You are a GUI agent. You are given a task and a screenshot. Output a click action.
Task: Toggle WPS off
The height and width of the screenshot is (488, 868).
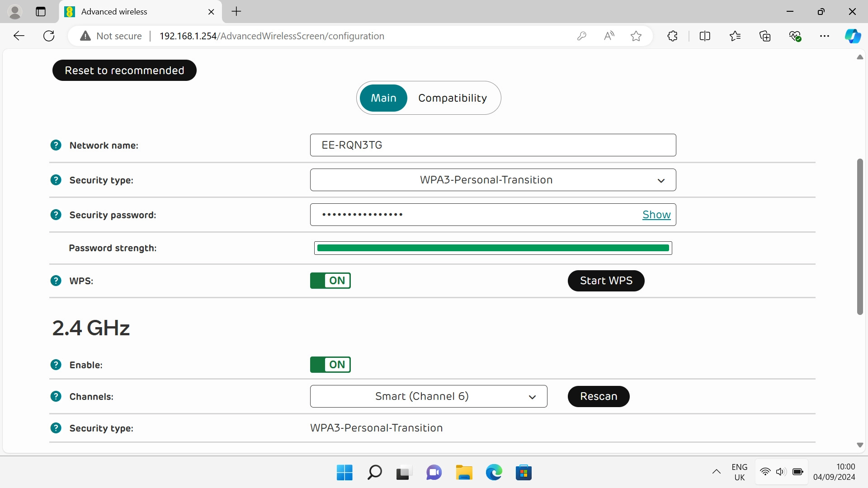click(330, 281)
